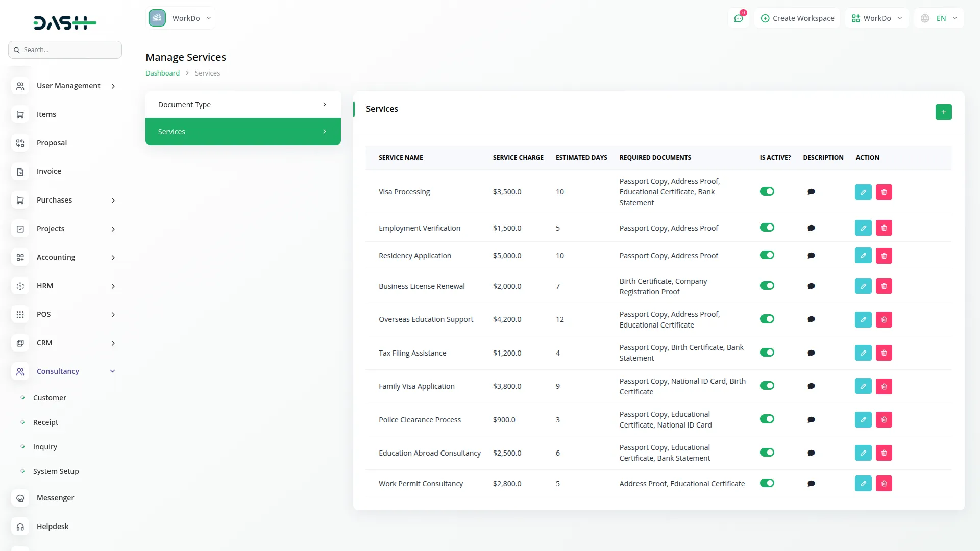
Task: Open the chat messages icon in header
Action: (739, 18)
